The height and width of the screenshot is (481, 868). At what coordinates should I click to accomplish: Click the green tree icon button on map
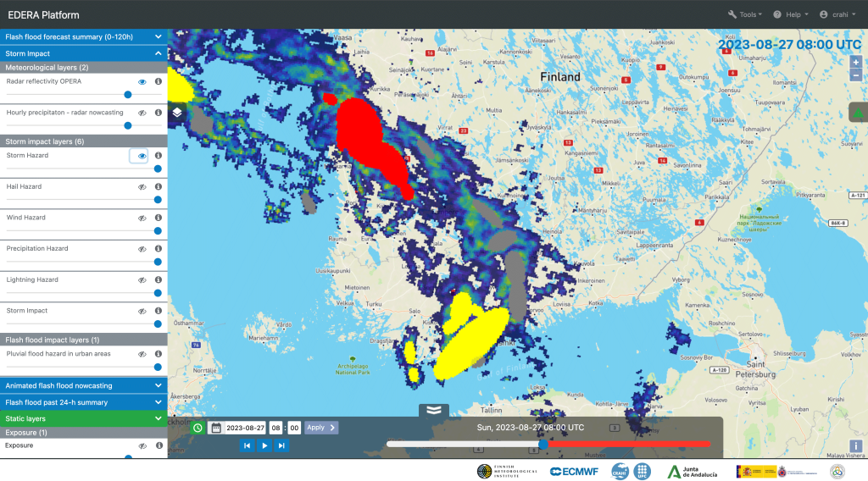857,113
